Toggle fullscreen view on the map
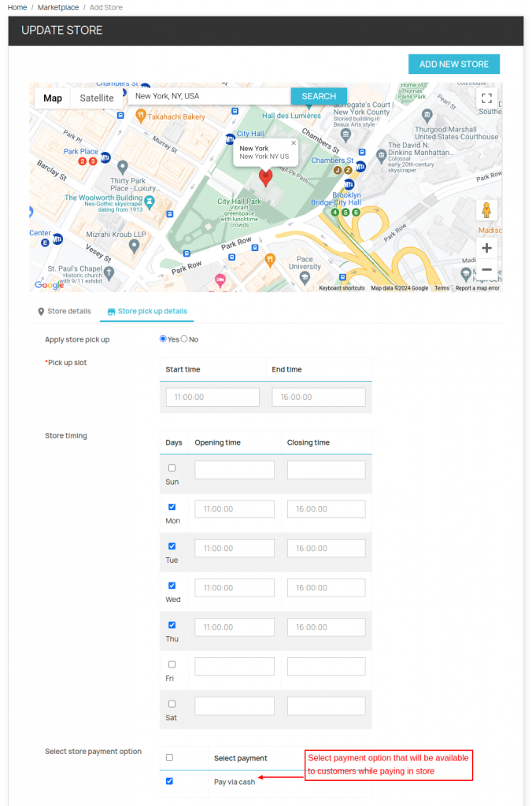This screenshot has height=806, width=532. click(486, 98)
